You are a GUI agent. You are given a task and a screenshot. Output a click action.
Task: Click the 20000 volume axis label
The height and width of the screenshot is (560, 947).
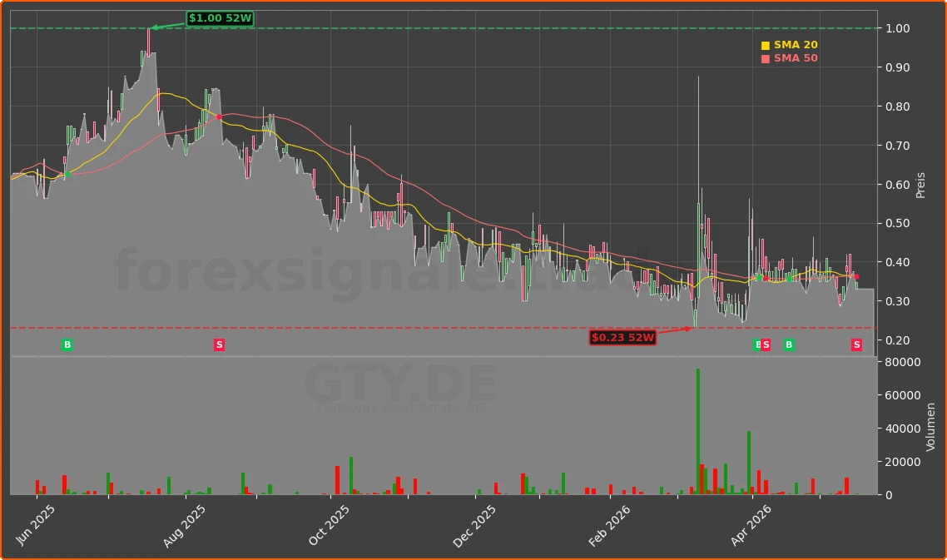pos(903,462)
